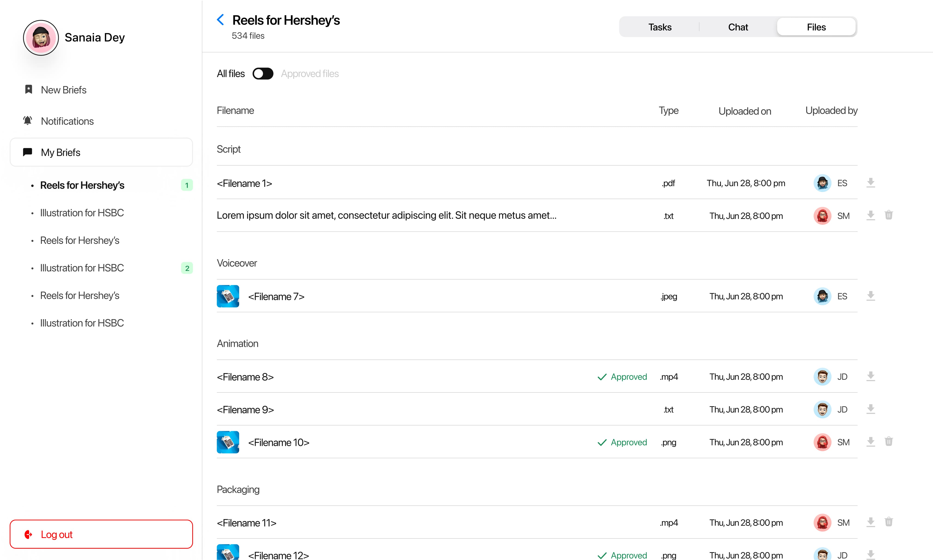Download the Filename 7 jpeg file

click(x=870, y=296)
